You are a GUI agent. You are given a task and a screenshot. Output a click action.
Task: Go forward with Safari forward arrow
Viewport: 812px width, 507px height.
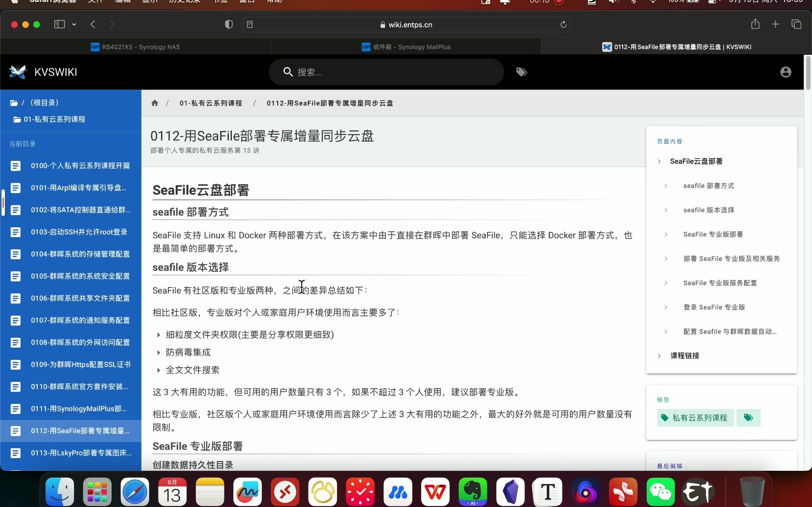113,24
